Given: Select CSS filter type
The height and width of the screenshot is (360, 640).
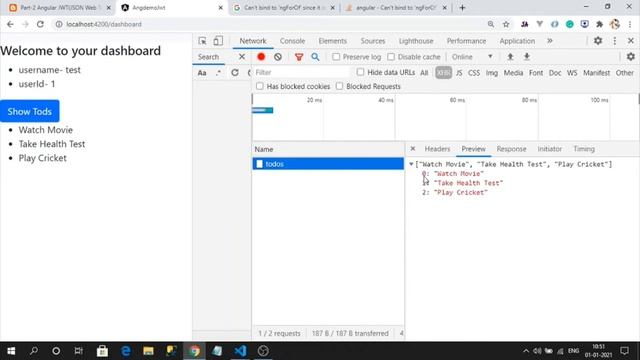Looking at the screenshot, I should (x=474, y=73).
